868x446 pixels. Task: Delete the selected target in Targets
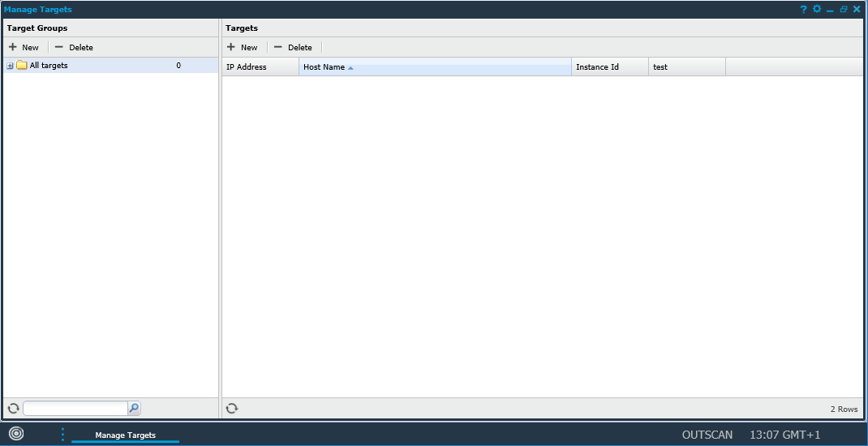[293, 47]
